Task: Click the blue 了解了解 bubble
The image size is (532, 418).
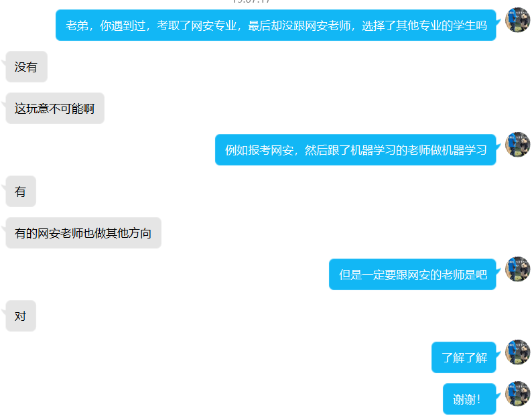Action: tap(464, 357)
